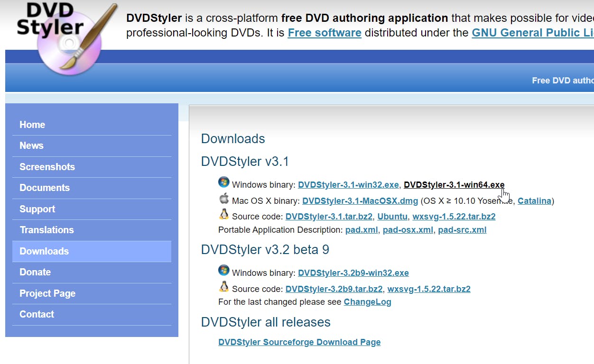
Task: Click the 'Mac OS X binary:' label
Action: (266, 201)
